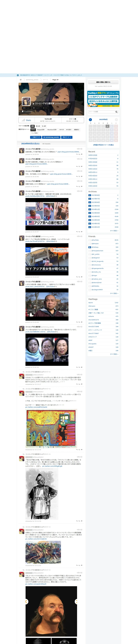
Task: Click the 次のページ button
Action: click(67, 137)
